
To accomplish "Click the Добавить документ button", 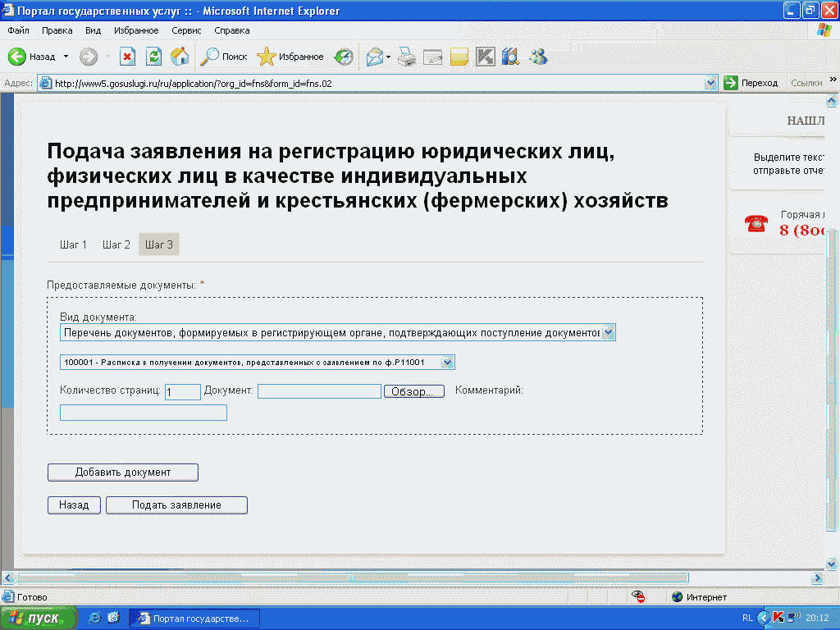I will (x=123, y=472).
